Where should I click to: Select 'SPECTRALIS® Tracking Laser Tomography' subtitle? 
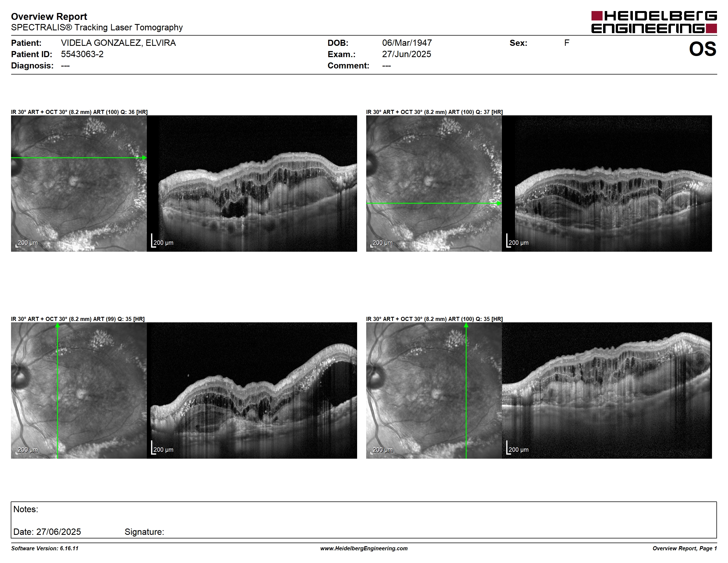coord(97,27)
